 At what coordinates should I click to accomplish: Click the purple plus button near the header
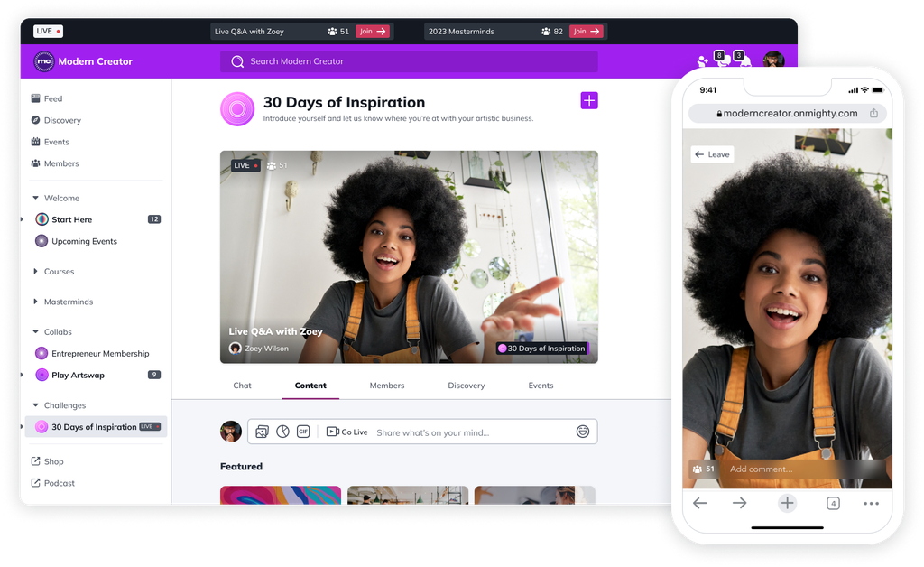[589, 100]
